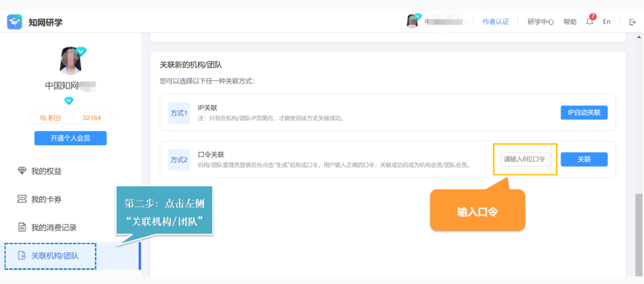Click the 我的消费记录 document icon

[x=22, y=227]
